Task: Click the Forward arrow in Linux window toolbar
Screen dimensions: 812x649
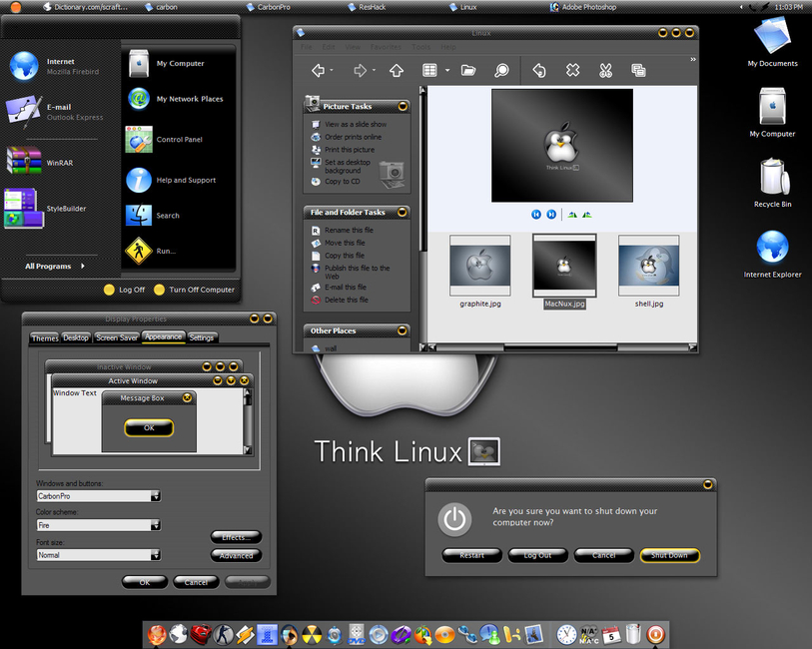Action: pyautogui.click(x=360, y=70)
